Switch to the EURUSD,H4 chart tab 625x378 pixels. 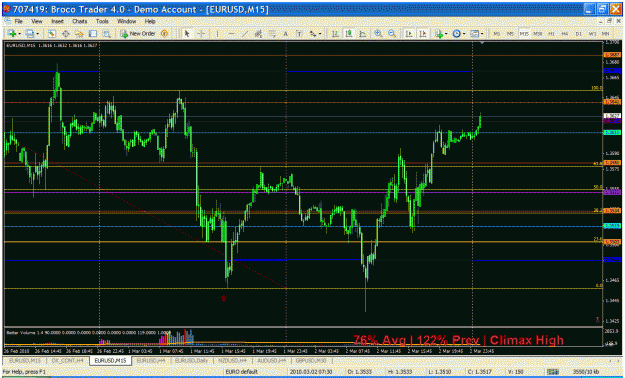[x=151, y=360]
